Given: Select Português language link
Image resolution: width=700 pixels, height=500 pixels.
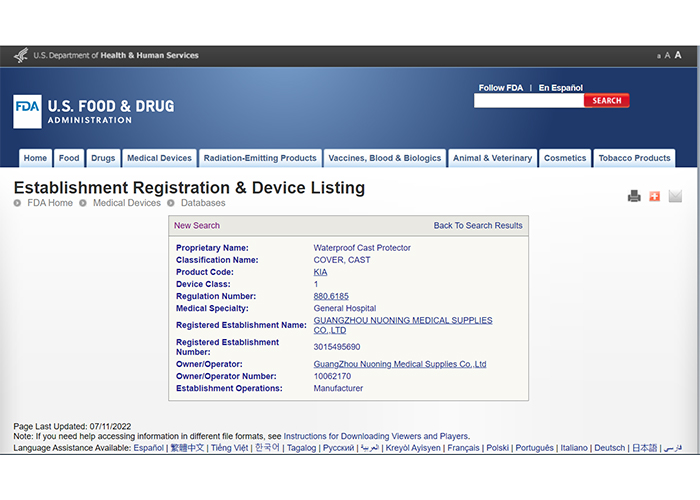Looking at the screenshot, I should tap(534, 448).
